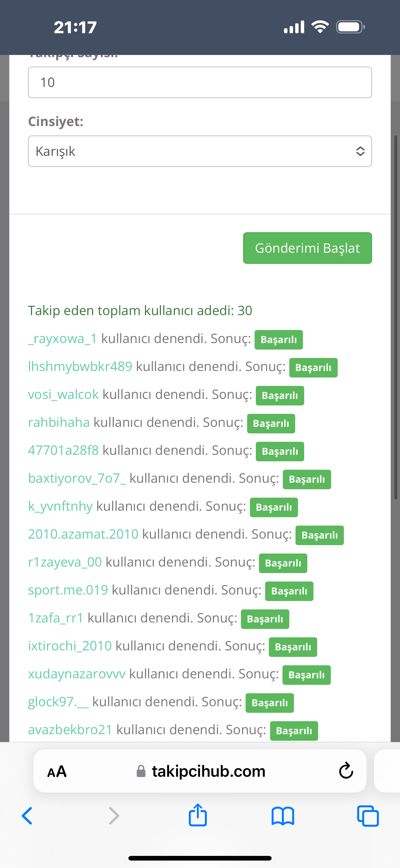Open the vosi_walcok profile link
This screenshot has height=868, width=400.
click(x=63, y=395)
